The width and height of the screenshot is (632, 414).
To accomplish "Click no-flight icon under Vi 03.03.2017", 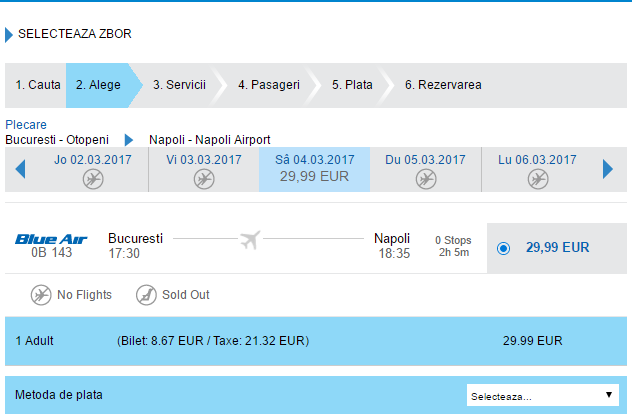I will [x=204, y=179].
